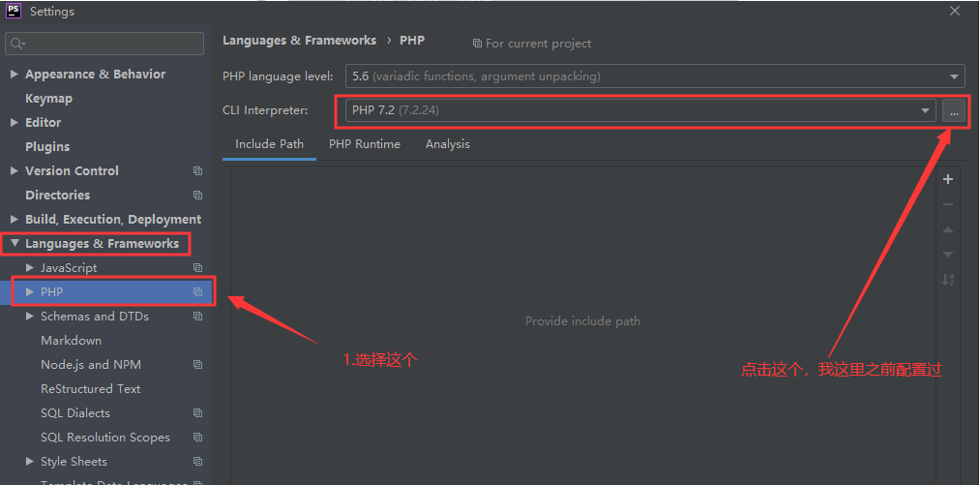Screen dimensions: 980x485
Task: Move include path up with the up arrow
Action: tap(948, 229)
